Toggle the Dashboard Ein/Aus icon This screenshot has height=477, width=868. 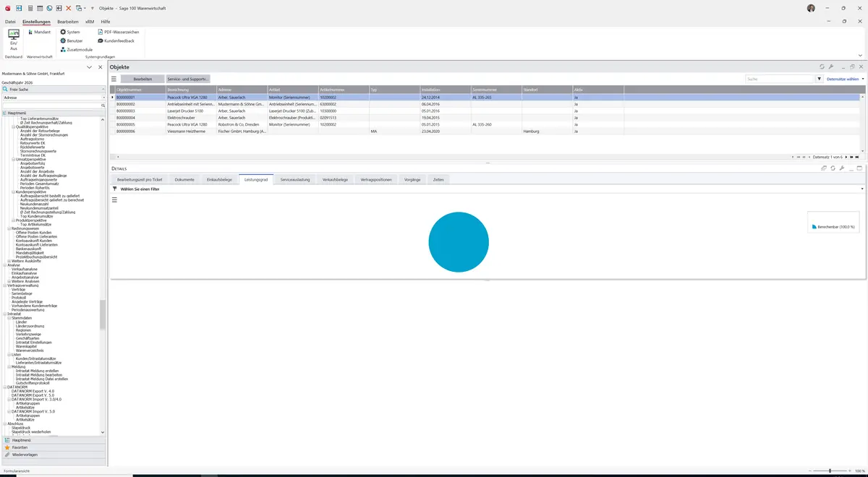(x=13, y=39)
